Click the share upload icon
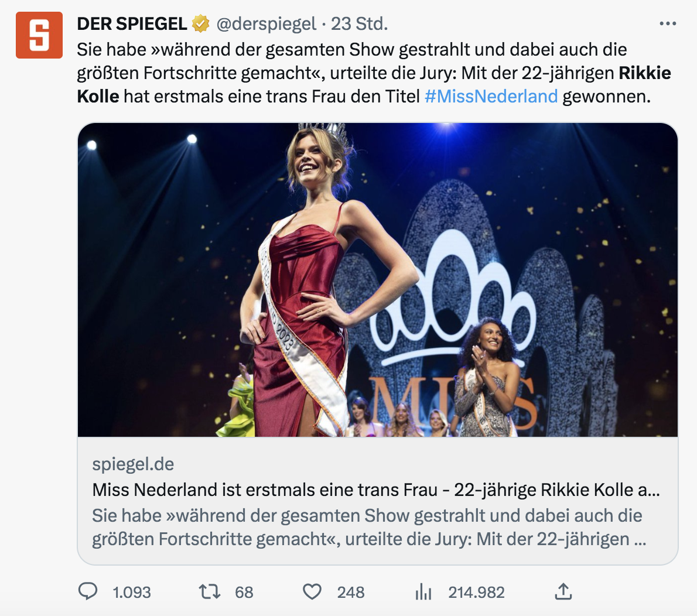 pyautogui.click(x=563, y=591)
